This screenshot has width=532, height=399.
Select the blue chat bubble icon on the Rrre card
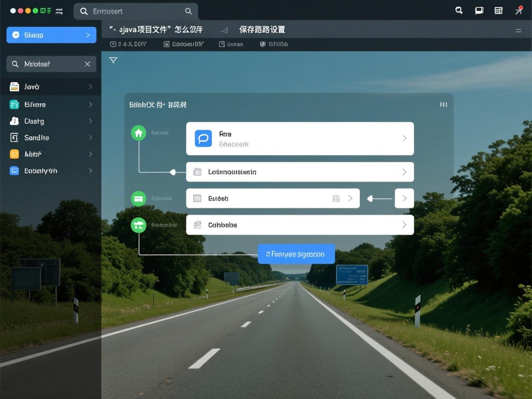(203, 138)
